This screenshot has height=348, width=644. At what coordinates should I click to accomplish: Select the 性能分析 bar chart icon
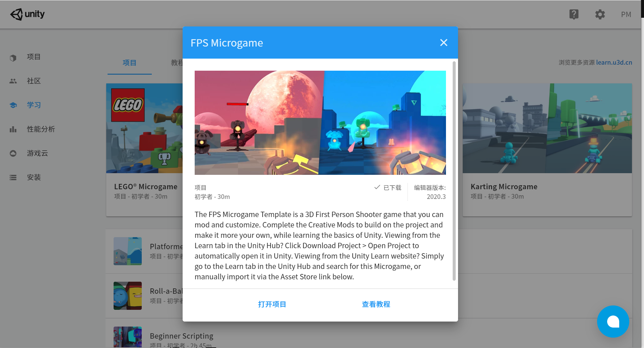[13, 129]
